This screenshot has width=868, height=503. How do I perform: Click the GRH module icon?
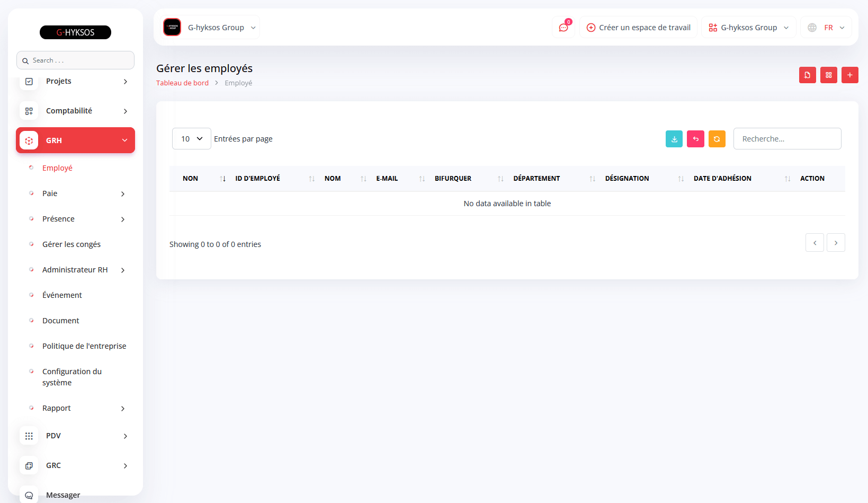coord(29,140)
